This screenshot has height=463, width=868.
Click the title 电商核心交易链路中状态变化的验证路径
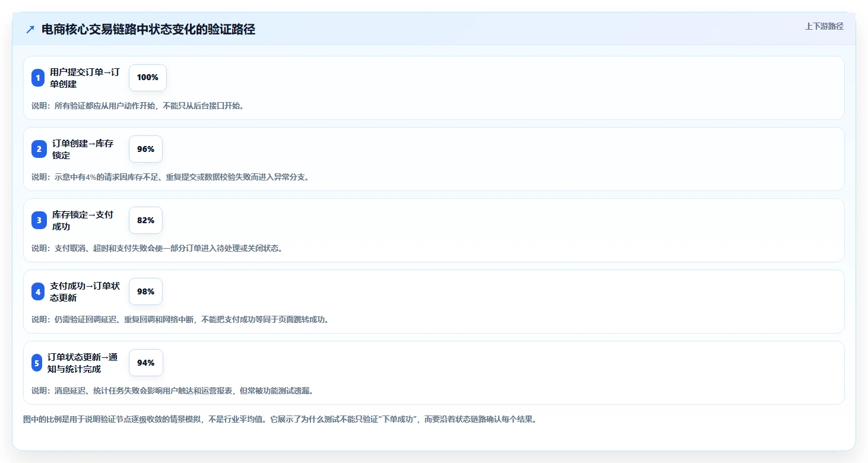click(148, 29)
